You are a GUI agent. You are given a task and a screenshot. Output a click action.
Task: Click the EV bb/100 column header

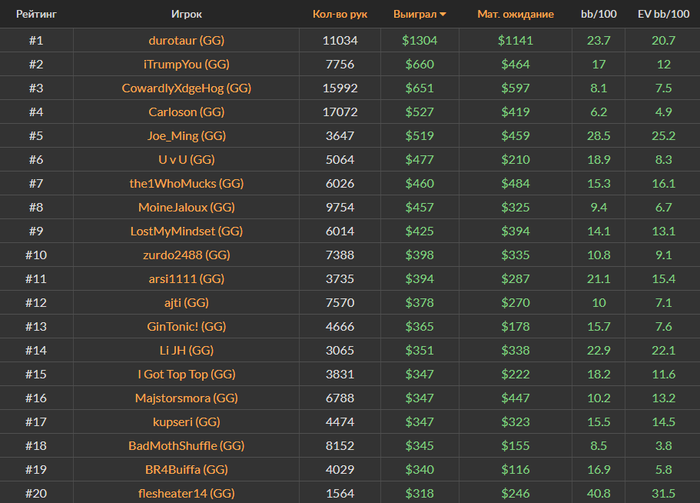[664, 15]
